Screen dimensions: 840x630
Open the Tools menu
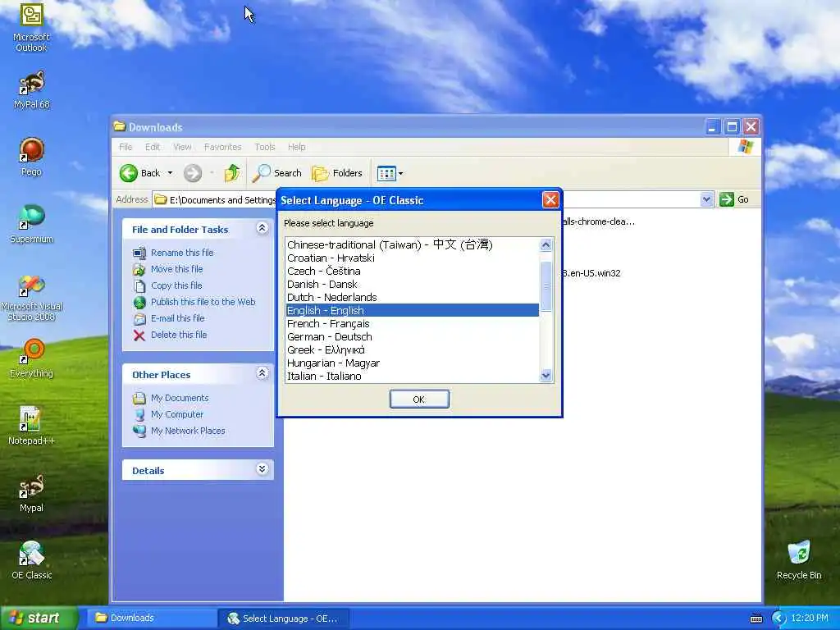coord(265,147)
